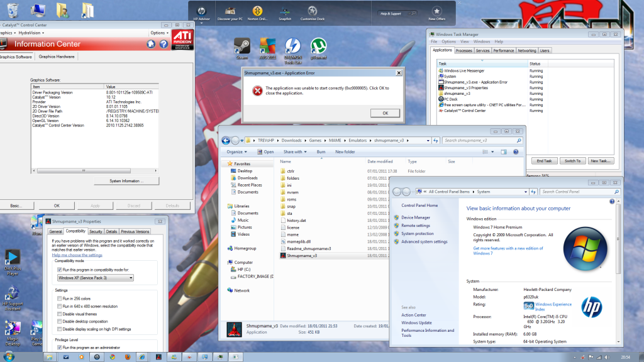Enable Run in 256 colors
Image resolution: width=644 pixels, height=362 pixels.
pos(60,299)
